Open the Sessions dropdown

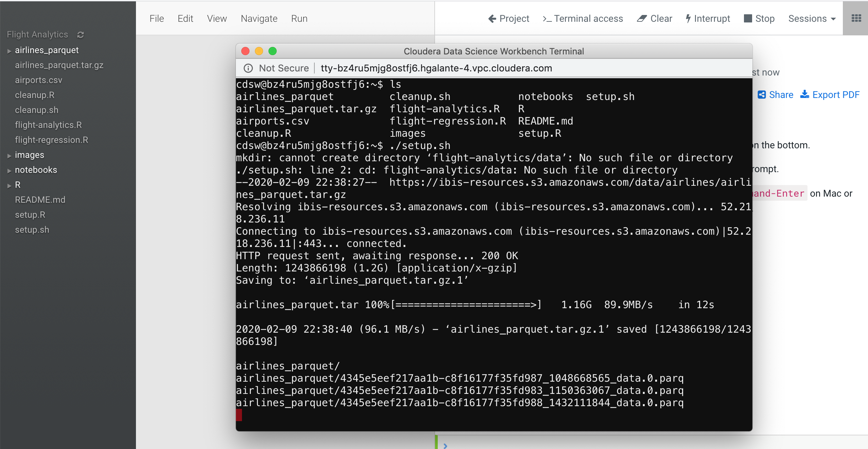(x=812, y=19)
